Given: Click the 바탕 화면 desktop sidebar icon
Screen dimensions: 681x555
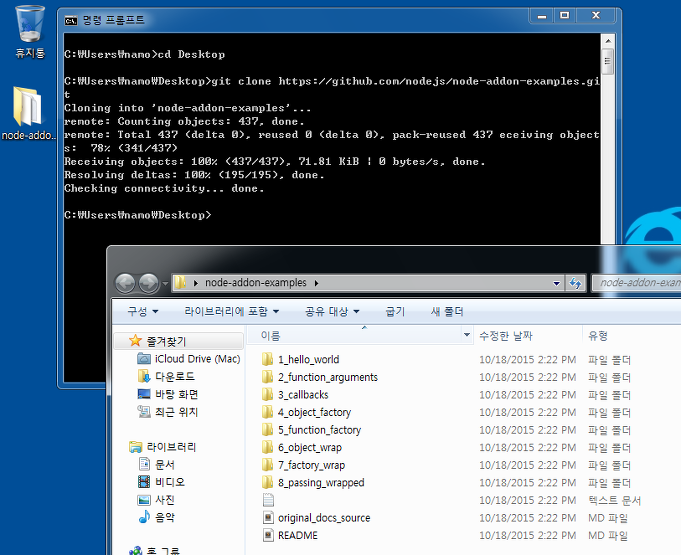Looking at the screenshot, I should (x=144, y=394).
